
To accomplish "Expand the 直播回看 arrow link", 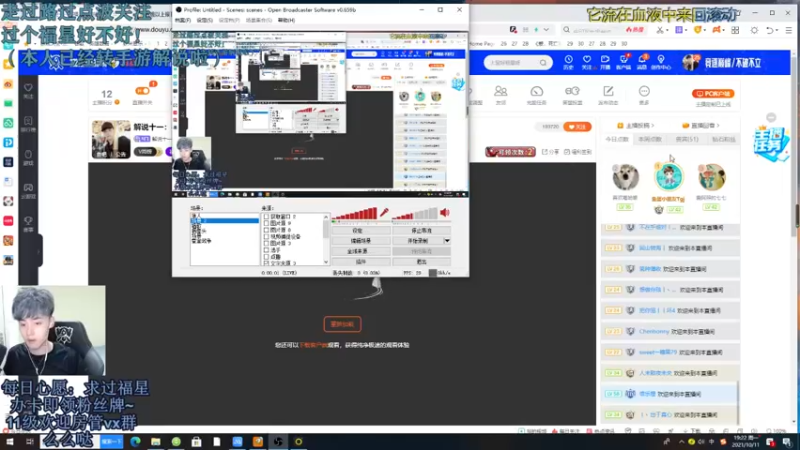I will pos(702,125).
